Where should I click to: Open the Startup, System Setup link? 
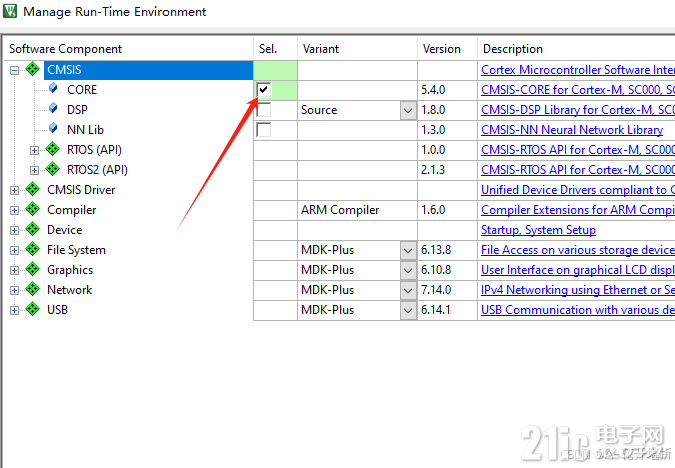point(539,230)
